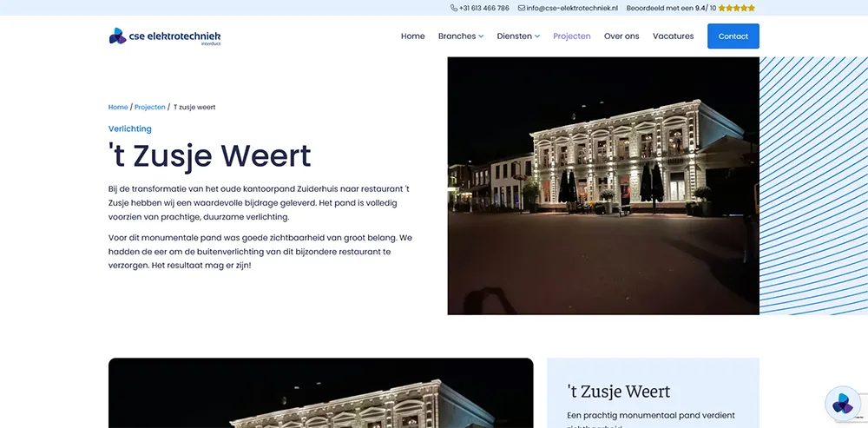Image resolution: width=868 pixels, height=428 pixels.
Task: Click the phone icon in top bar
Action: (x=454, y=8)
